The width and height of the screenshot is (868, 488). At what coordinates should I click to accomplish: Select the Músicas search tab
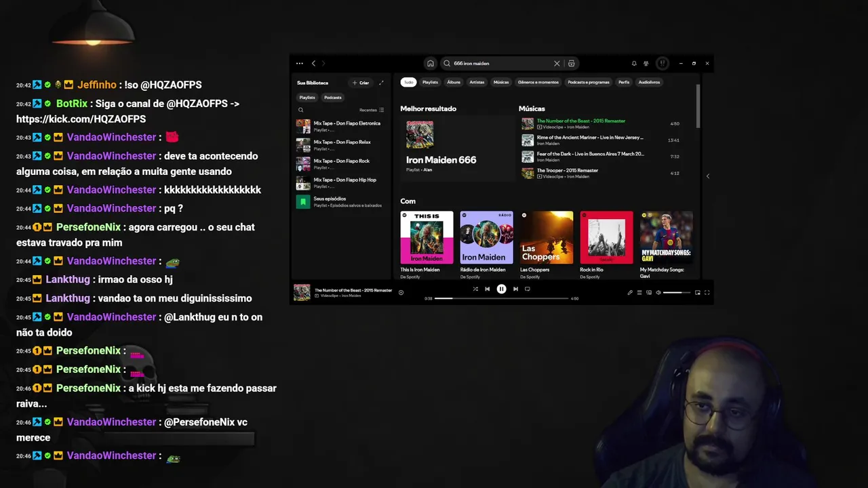pos(501,82)
